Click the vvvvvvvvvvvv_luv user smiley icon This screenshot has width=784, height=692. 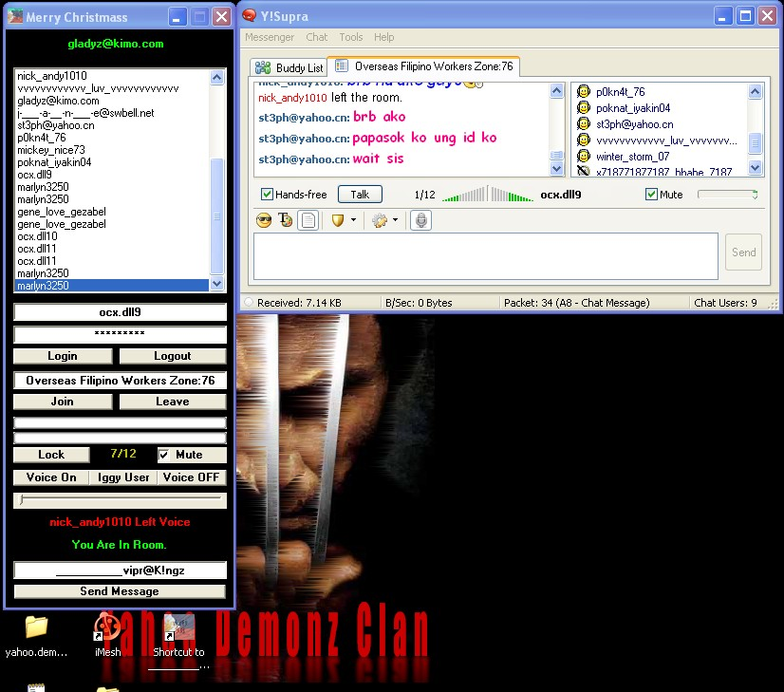583,140
